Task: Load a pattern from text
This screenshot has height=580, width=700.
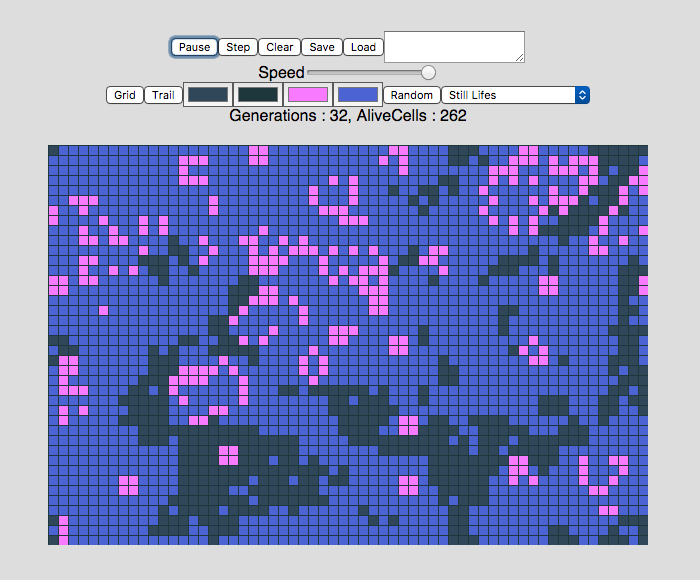Action: (x=363, y=47)
